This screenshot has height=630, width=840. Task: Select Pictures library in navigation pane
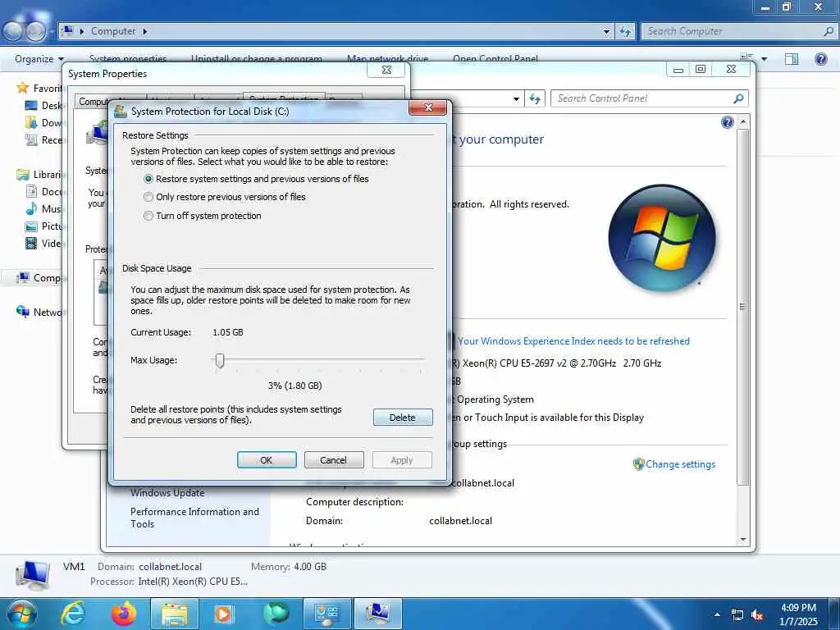[44, 226]
